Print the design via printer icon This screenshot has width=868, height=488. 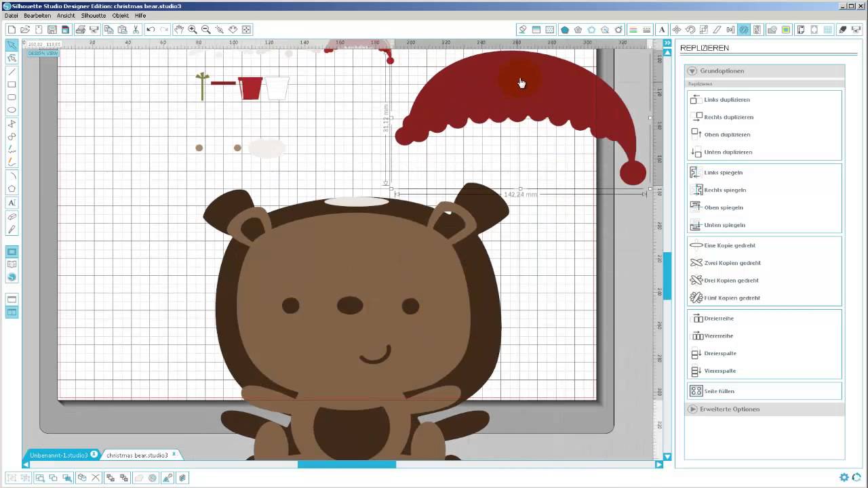[81, 30]
